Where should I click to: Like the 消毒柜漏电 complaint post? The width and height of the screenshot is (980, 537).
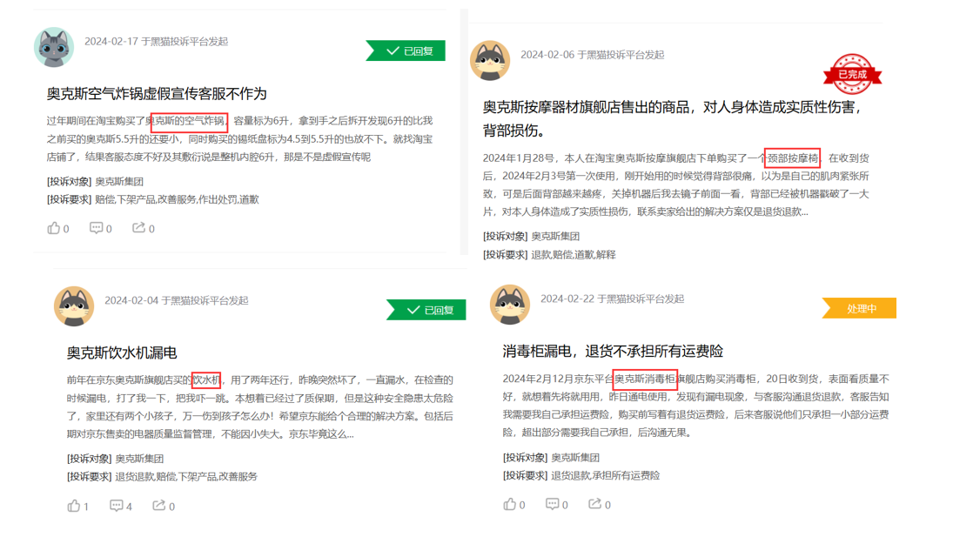pos(513,504)
